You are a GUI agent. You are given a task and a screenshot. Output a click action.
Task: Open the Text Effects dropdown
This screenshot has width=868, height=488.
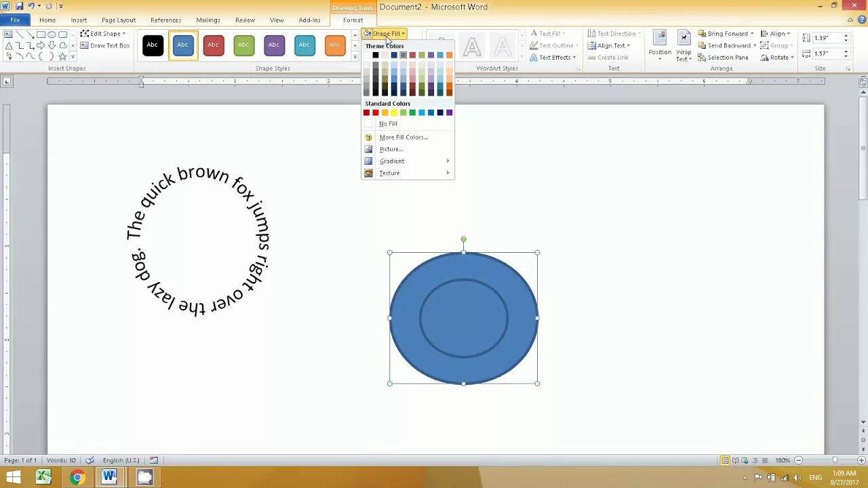click(x=553, y=58)
